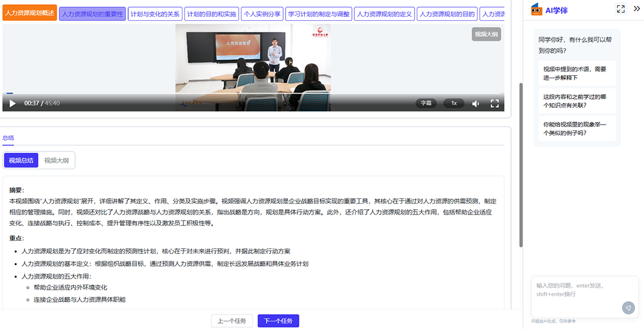This screenshot has height=329, width=644.
Task: Switch to the 视频大纲 summary view
Action: (x=56, y=160)
